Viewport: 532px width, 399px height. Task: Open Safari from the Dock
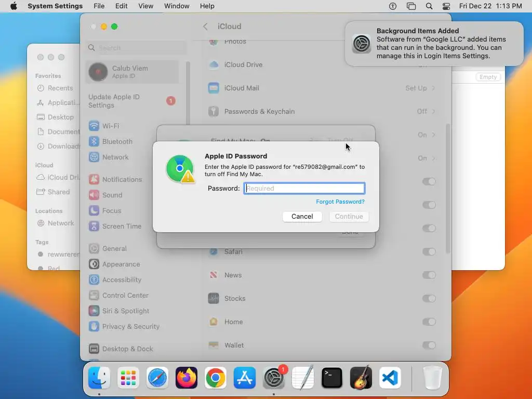point(157,378)
